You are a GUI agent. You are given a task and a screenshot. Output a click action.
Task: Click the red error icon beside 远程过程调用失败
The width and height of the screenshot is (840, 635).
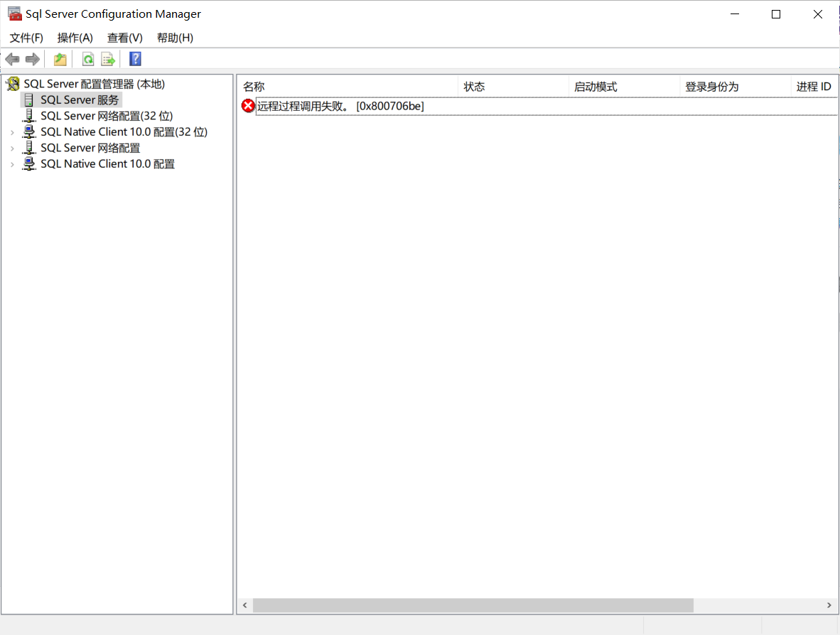coord(248,105)
